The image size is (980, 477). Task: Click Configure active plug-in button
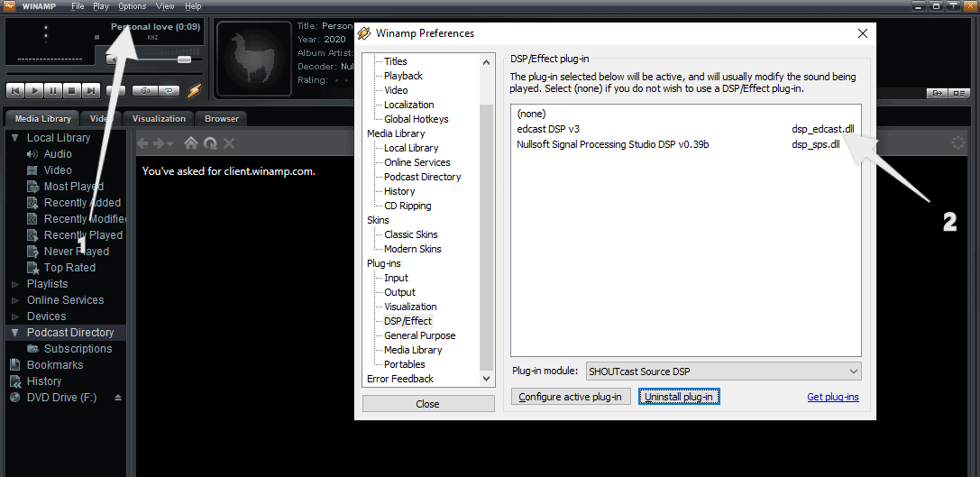pos(570,397)
